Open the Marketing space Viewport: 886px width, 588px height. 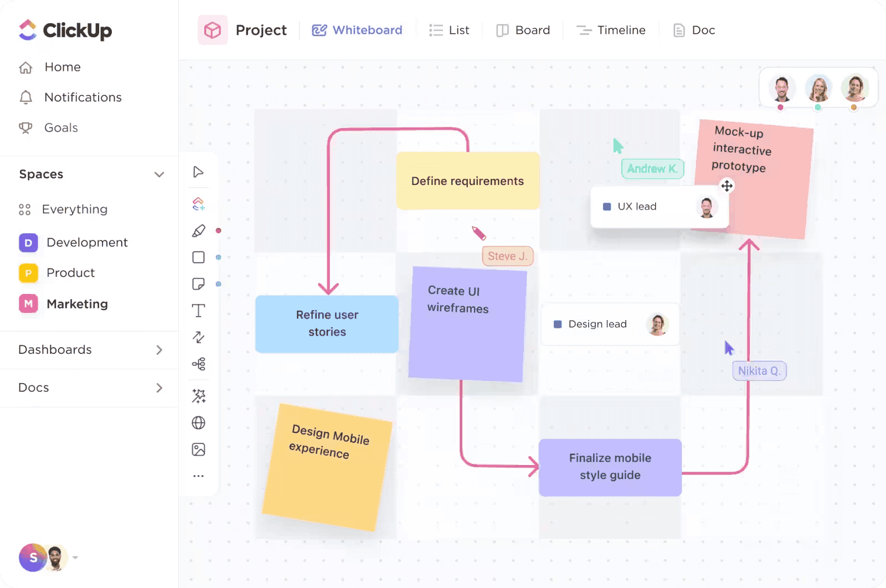77,303
